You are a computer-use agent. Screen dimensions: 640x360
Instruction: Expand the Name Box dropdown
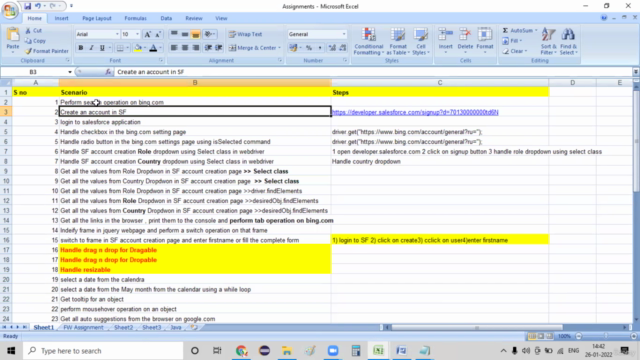tap(70, 72)
